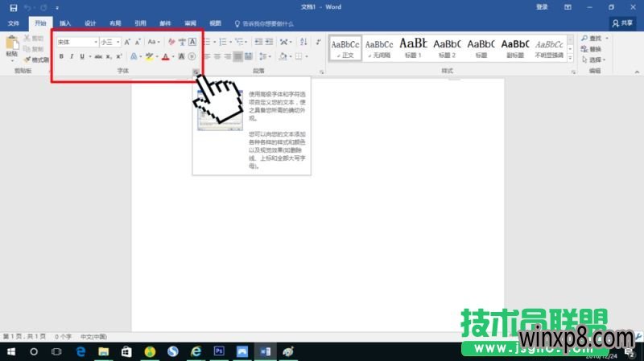Switch to the 设计 (Design) tab

click(90, 23)
